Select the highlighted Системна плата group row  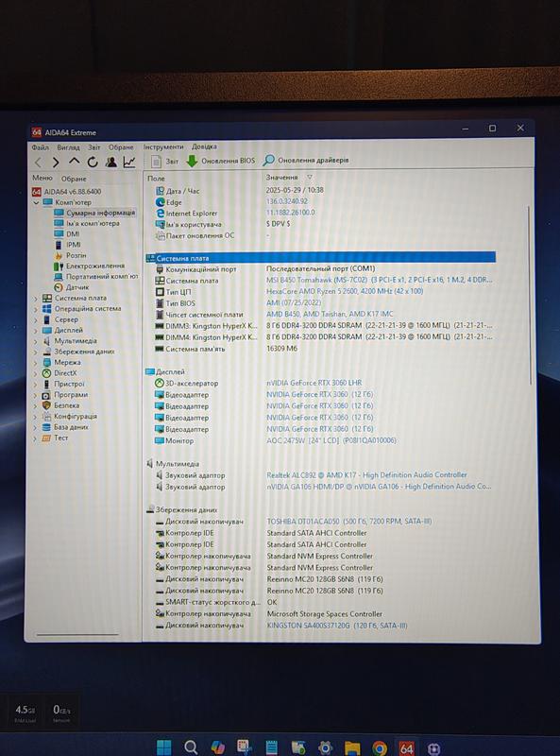click(320, 258)
